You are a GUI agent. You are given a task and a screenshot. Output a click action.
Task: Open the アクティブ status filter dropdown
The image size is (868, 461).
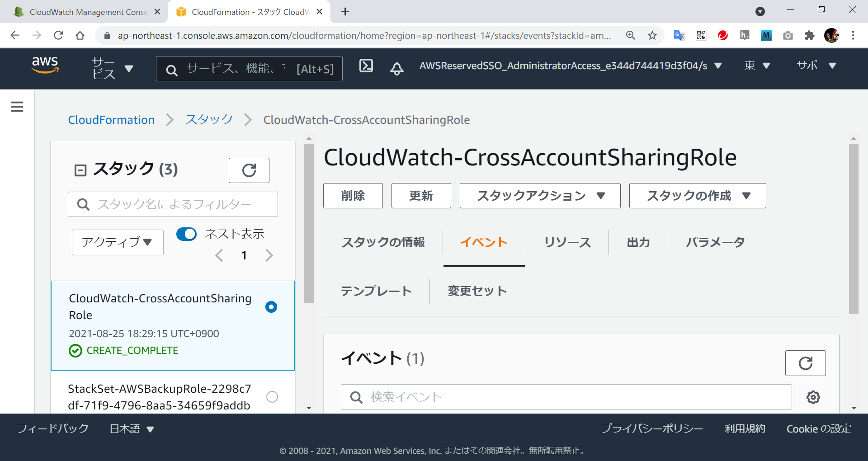coord(118,243)
